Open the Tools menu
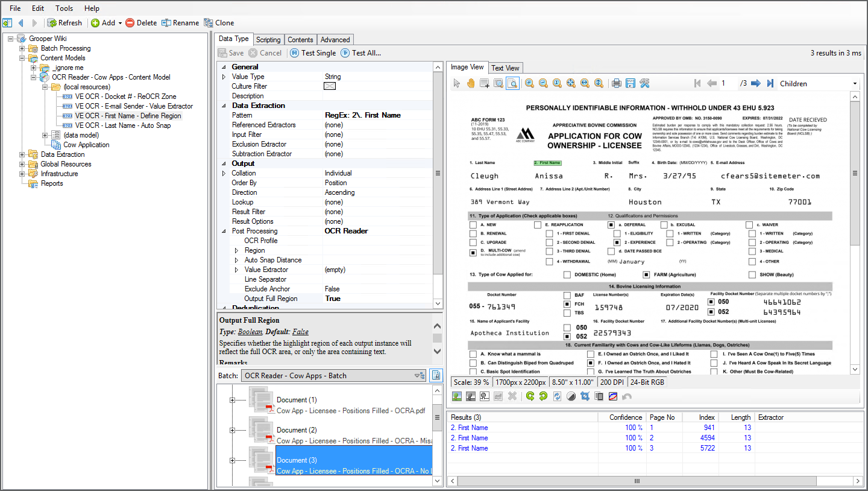Screen dimensions: 868x491 64,8
